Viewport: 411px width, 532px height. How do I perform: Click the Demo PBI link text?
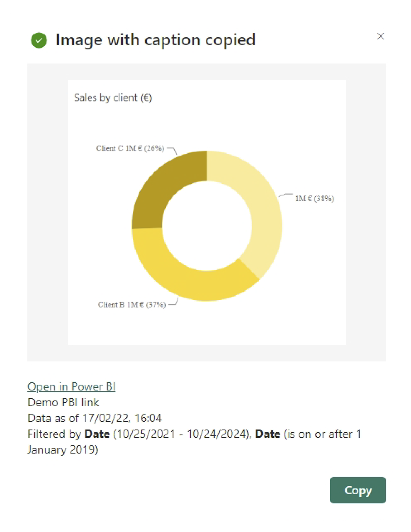(63, 402)
